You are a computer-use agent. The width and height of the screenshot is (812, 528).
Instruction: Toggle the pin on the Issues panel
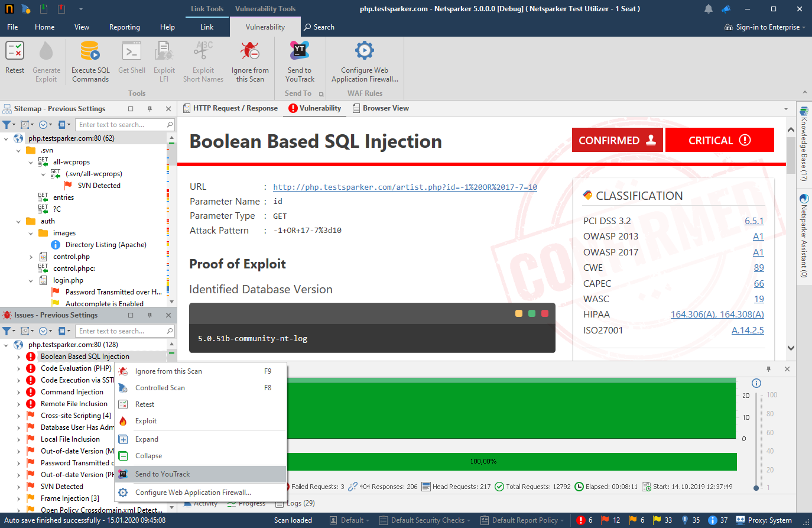point(150,315)
